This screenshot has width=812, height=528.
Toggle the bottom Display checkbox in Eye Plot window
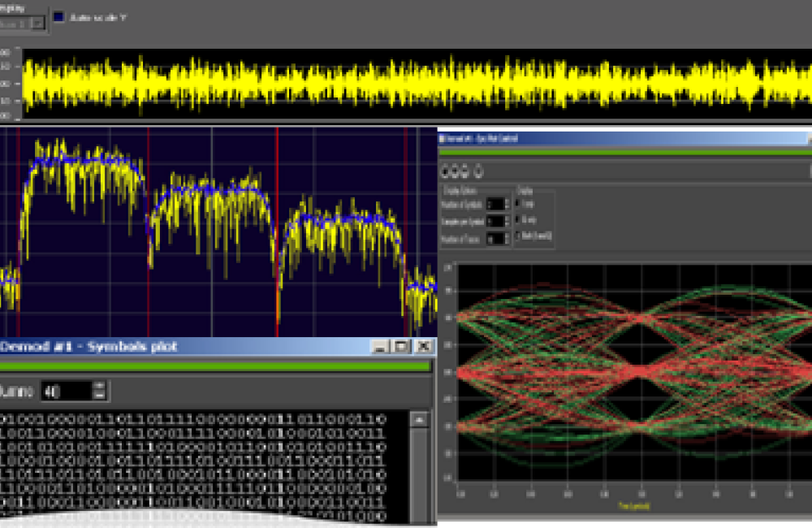pyautogui.click(x=518, y=236)
